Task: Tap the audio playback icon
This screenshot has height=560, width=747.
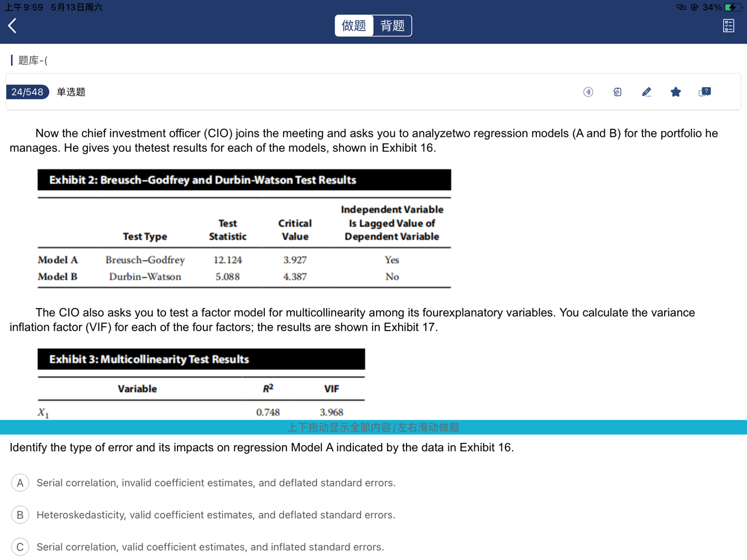Action: coord(588,92)
